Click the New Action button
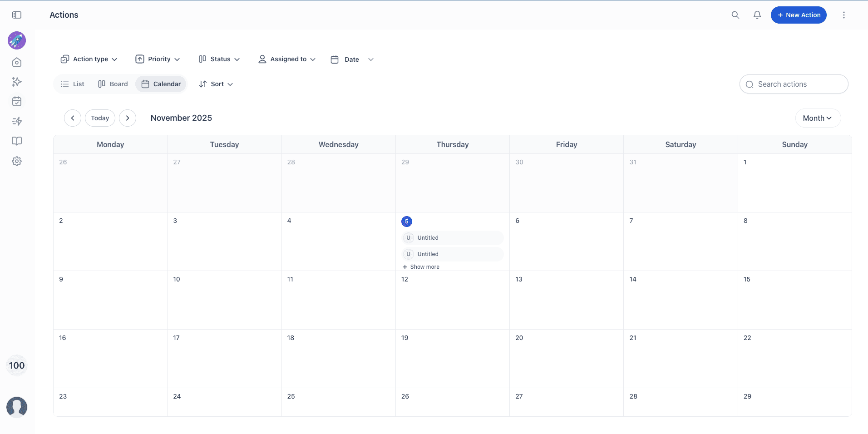 pos(798,15)
